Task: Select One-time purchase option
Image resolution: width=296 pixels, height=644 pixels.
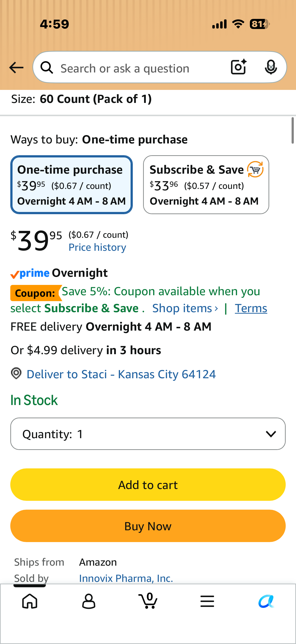Action: click(71, 185)
